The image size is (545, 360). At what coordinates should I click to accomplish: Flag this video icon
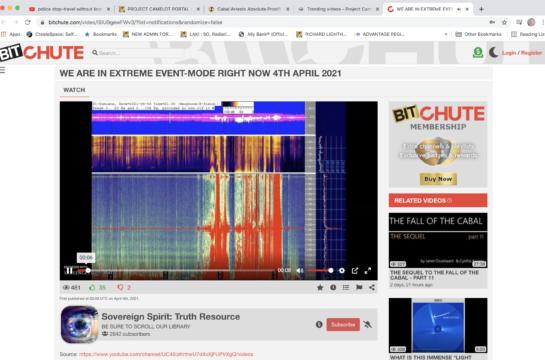[359, 287]
